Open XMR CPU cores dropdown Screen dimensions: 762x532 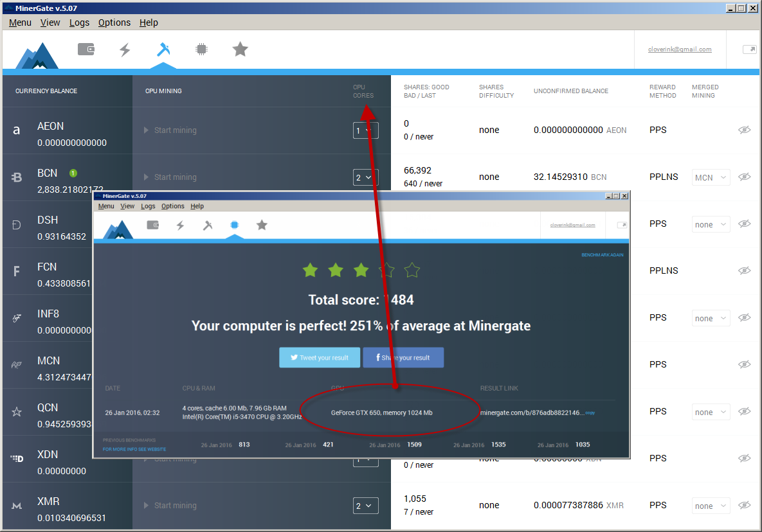click(x=365, y=506)
